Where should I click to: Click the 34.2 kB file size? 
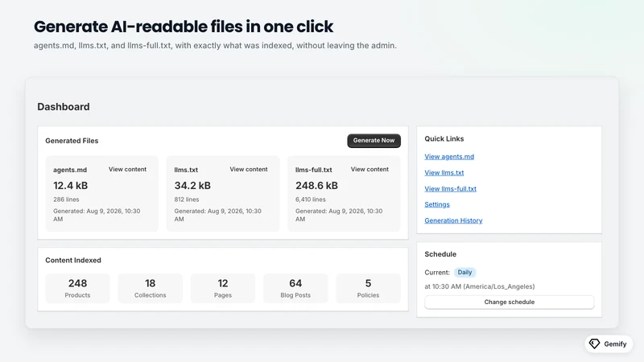[192, 186]
